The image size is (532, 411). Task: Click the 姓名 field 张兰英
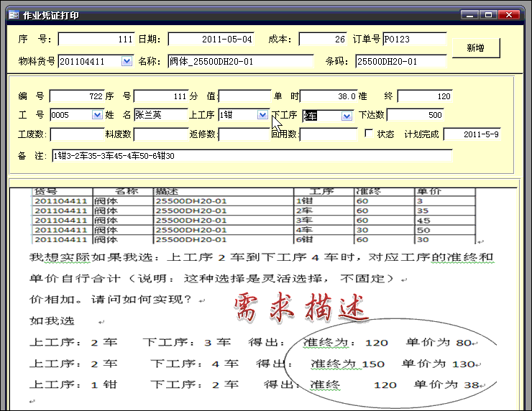161,115
